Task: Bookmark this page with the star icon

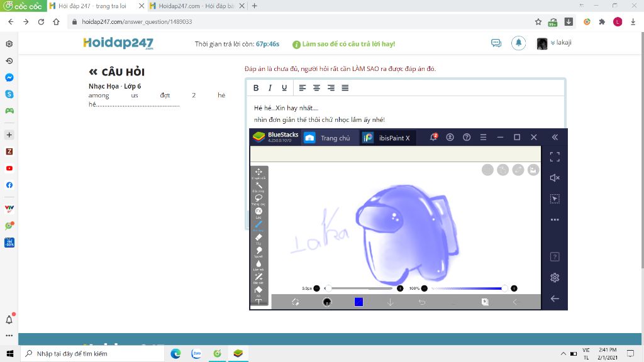Action: (538, 22)
